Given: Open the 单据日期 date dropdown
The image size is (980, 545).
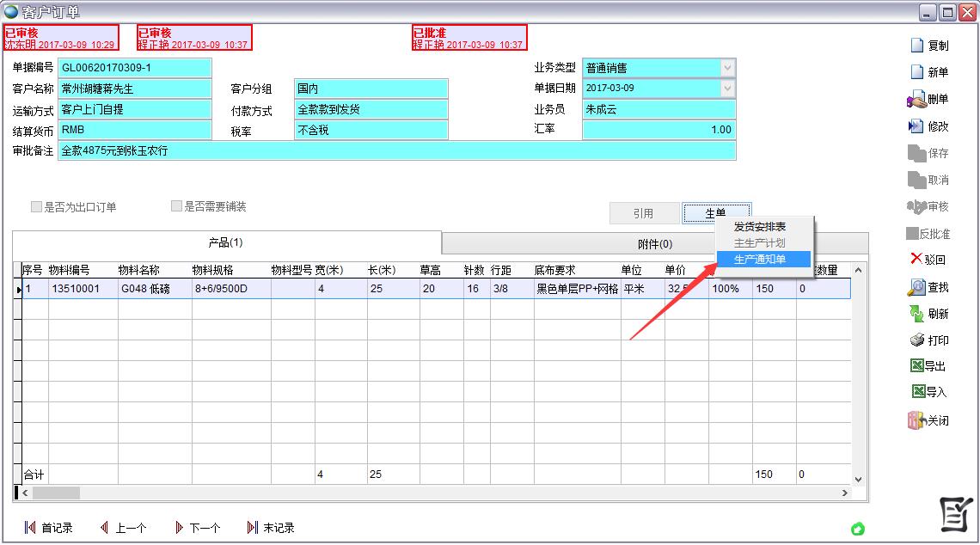Looking at the screenshot, I should [x=726, y=88].
